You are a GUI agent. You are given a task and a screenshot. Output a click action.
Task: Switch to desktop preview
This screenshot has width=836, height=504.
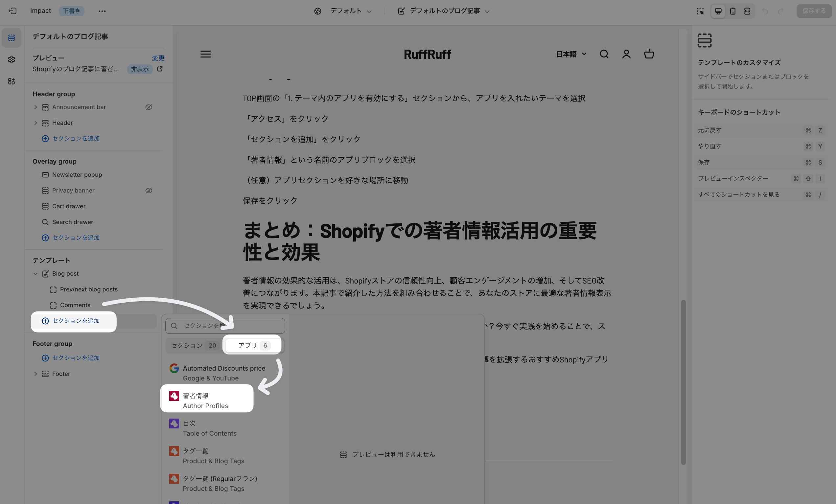point(718,11)
